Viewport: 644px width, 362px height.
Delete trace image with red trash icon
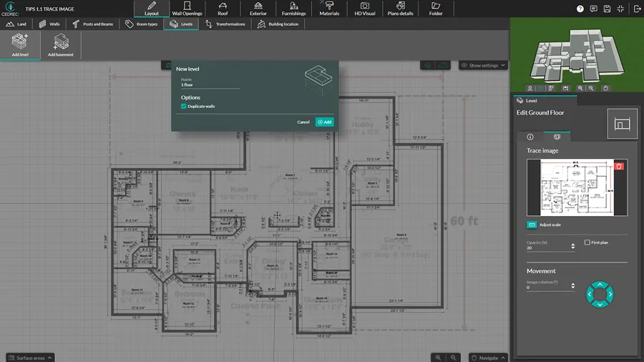click(x=619, y=166)
